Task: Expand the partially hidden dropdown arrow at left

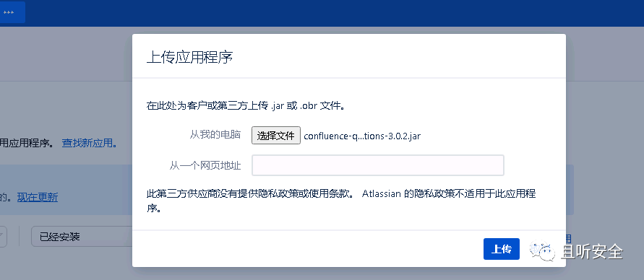Action: (4, 237)
